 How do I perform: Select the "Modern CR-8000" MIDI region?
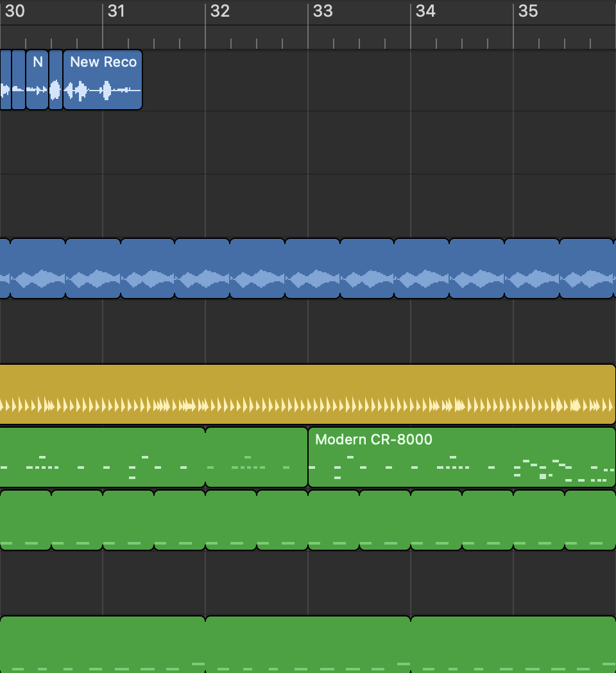pyautogui.click(x=462, y=457)
